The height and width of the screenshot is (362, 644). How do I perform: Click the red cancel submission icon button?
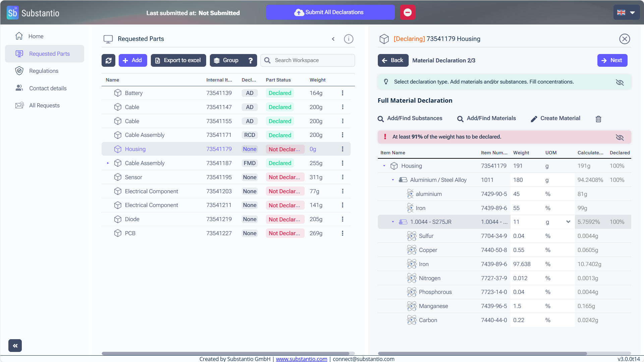pyautogui.click(x=407, y=12)
